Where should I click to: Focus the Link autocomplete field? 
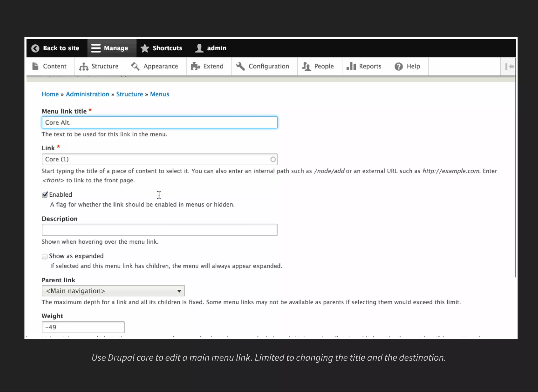coord(159,159)
